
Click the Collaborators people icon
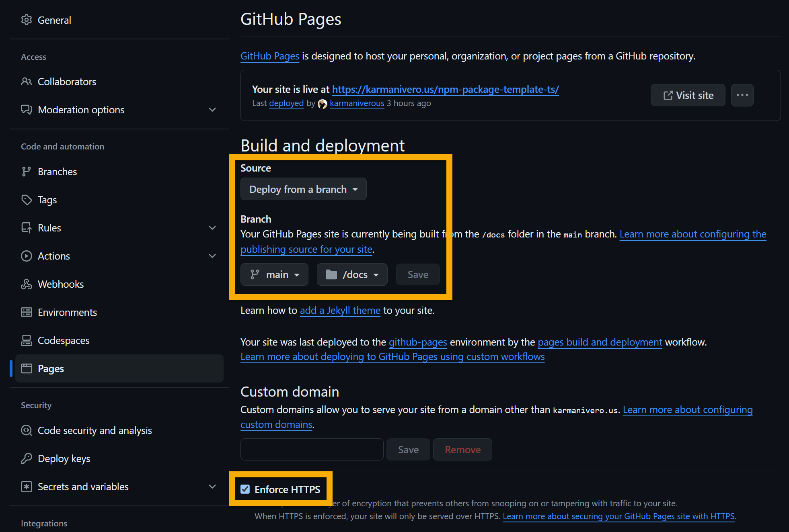(x=27, y=82)
